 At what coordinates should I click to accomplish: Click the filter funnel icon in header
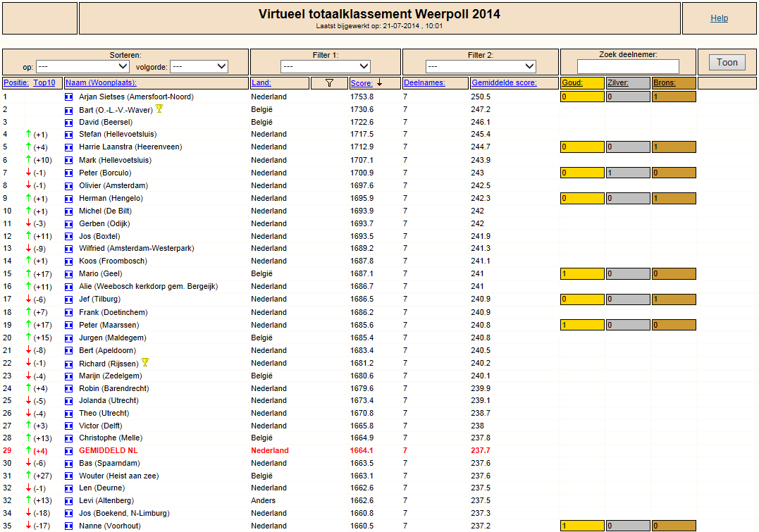[329, 82]
